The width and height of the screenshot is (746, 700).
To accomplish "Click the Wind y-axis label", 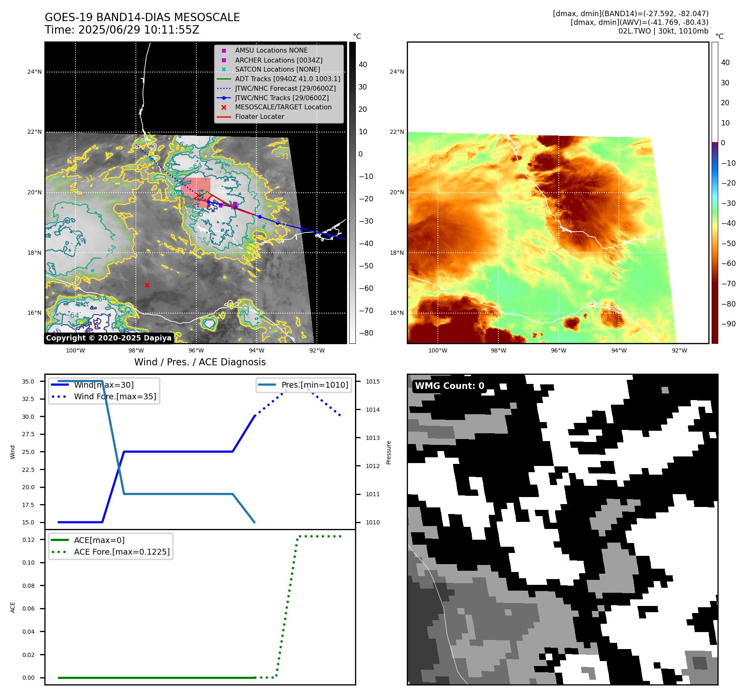I will pos(12,452).
